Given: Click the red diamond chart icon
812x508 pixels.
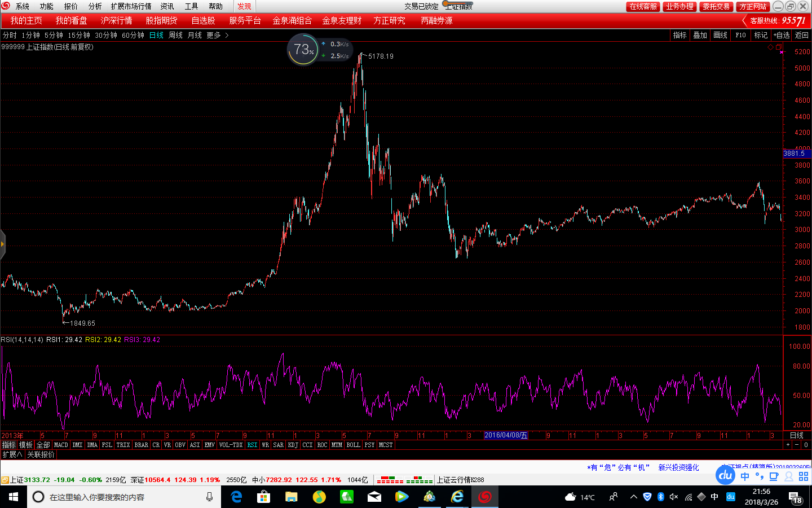Looking at the screenshot, I should click(770, 47).
